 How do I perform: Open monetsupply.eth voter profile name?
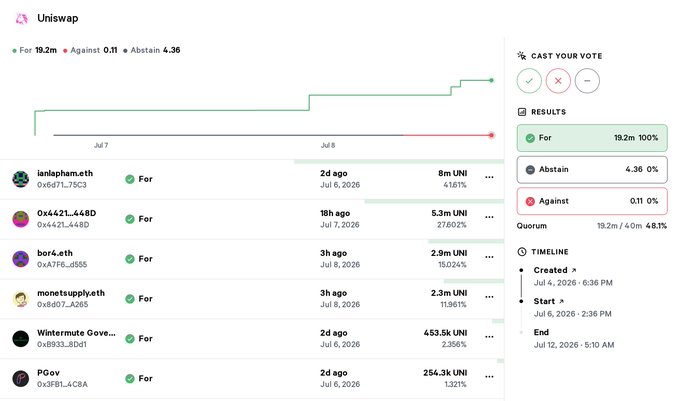pyautogui.click(x=71, y=293)
